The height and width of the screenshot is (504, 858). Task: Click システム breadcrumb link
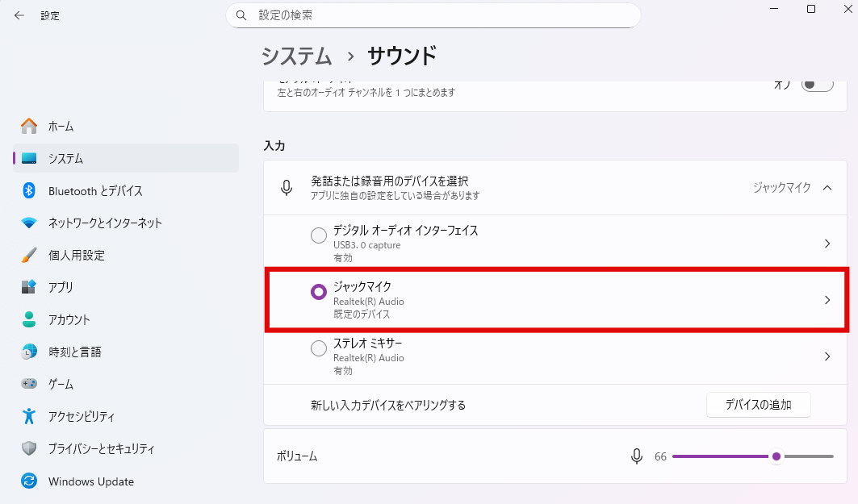(296, 56)
